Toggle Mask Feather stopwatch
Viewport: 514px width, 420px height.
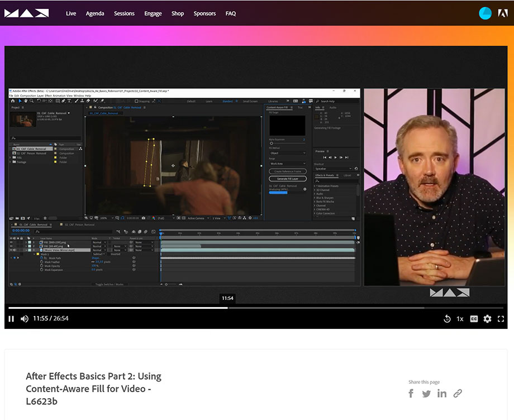pyautogui.click(x=42, y=262)
